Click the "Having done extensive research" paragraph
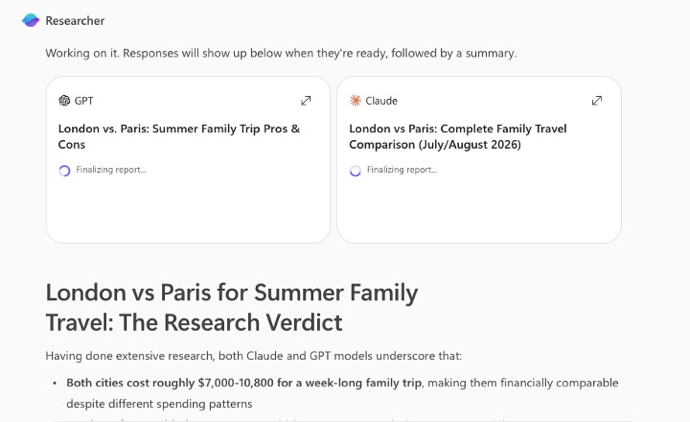This screenshot has width=690, height=422. (254, 355)
